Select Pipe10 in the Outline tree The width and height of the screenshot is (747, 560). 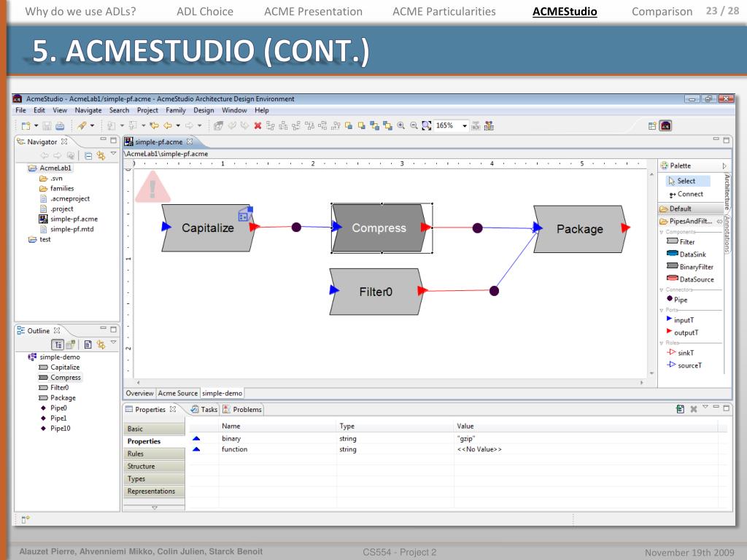[55, 428]
